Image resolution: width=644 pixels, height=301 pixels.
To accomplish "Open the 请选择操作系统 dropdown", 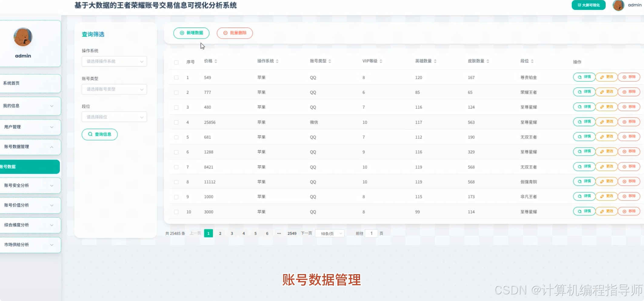I will pos(114,61).
